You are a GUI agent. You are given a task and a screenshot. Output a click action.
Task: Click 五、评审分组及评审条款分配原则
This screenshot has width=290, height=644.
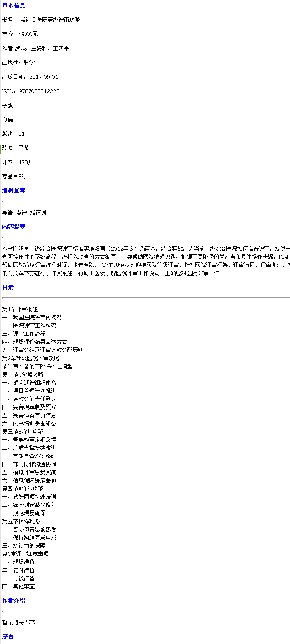[x=43, y=350]
